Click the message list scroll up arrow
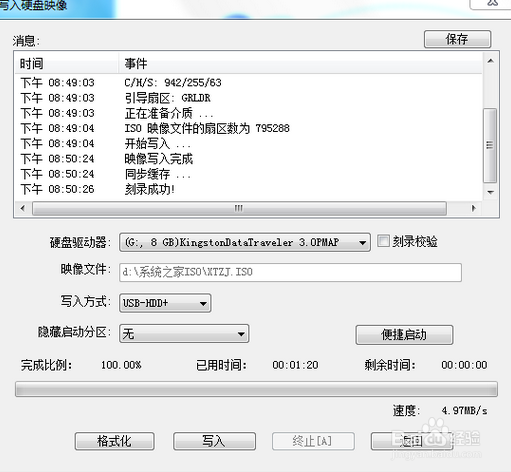This screenshot has width=511, height=472. [x=490, y=61]
